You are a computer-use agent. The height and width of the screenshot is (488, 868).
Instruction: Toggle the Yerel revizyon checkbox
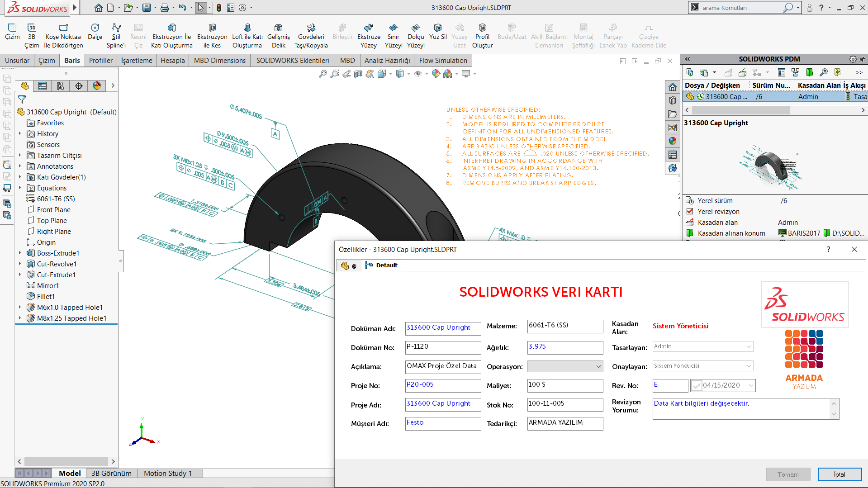[x=690, y=212]
